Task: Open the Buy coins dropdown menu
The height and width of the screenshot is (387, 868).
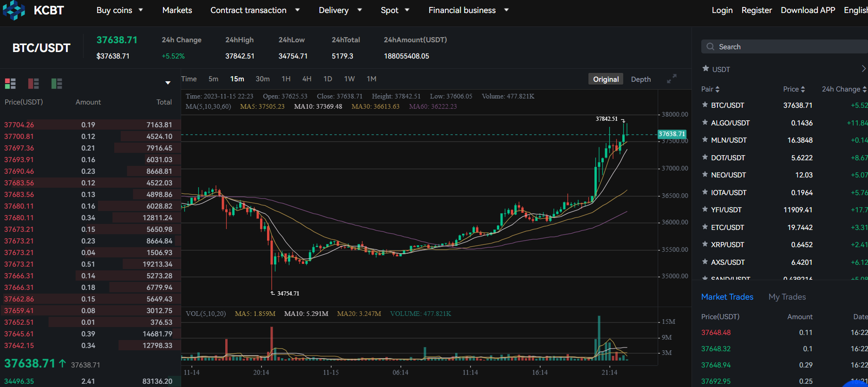Action: click(120, 10)
